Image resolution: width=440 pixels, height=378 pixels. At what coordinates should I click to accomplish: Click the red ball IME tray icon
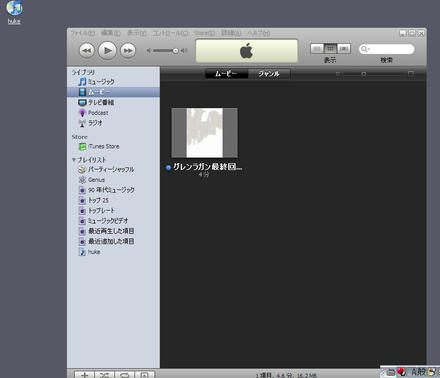[401, 372]
